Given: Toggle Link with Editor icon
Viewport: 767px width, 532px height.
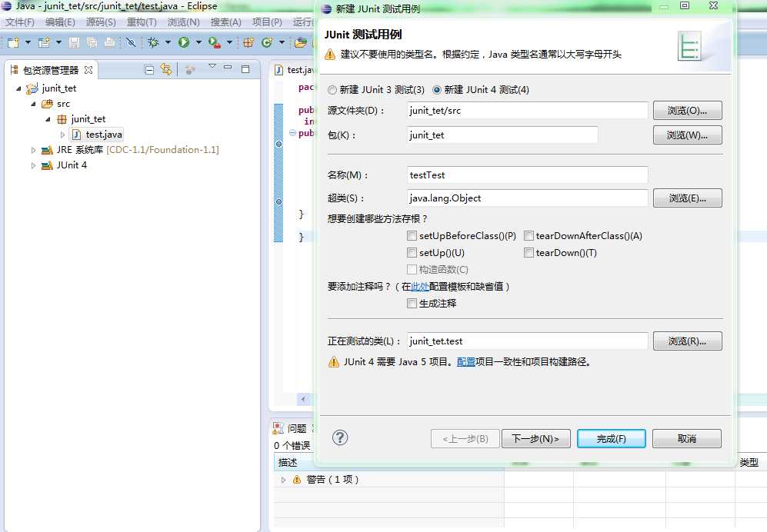Looking at the screenshot, I should point(166,70).
